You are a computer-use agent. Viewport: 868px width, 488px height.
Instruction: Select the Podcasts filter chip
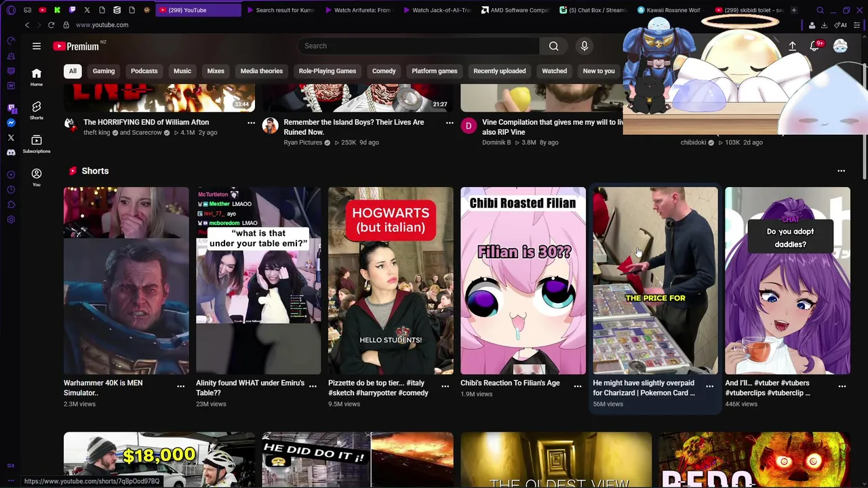(x=144, y=71)
